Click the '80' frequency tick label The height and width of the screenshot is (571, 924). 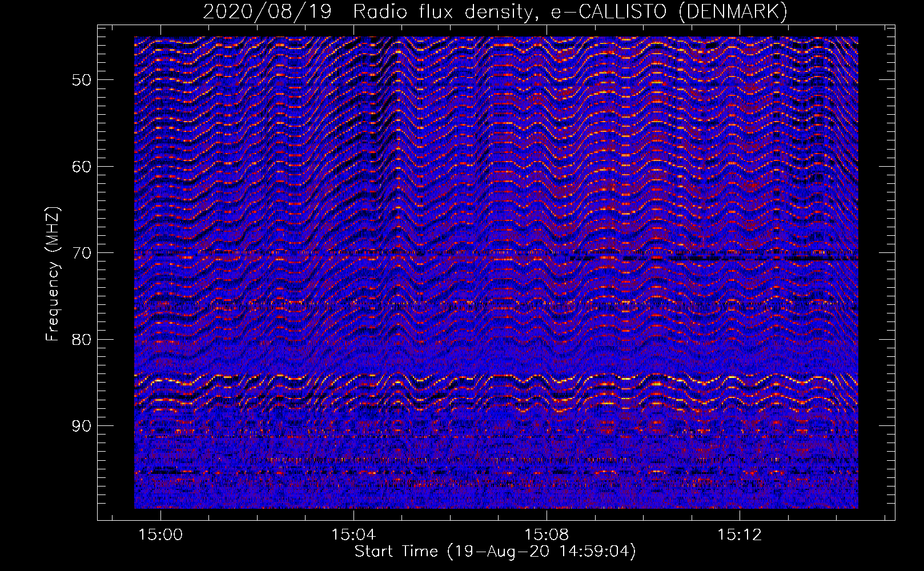82,339
